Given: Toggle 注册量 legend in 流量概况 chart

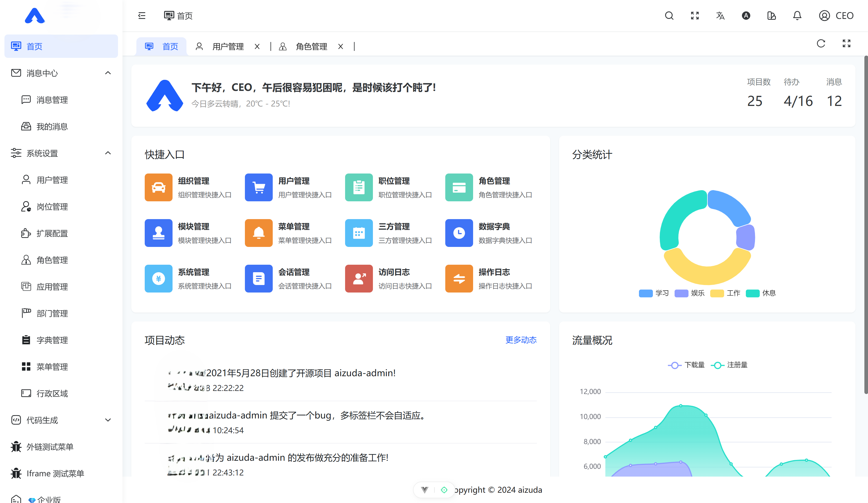Looking at the screenshot, I should [729, 365].
